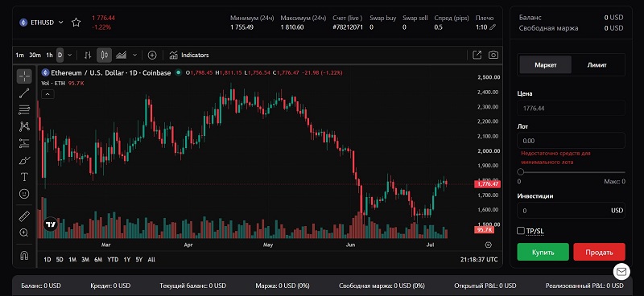The height and width of the screenshot is (296, 644).
Task: Open the ETHUSD symbol dropdown
Action: [x=42, y=23]
